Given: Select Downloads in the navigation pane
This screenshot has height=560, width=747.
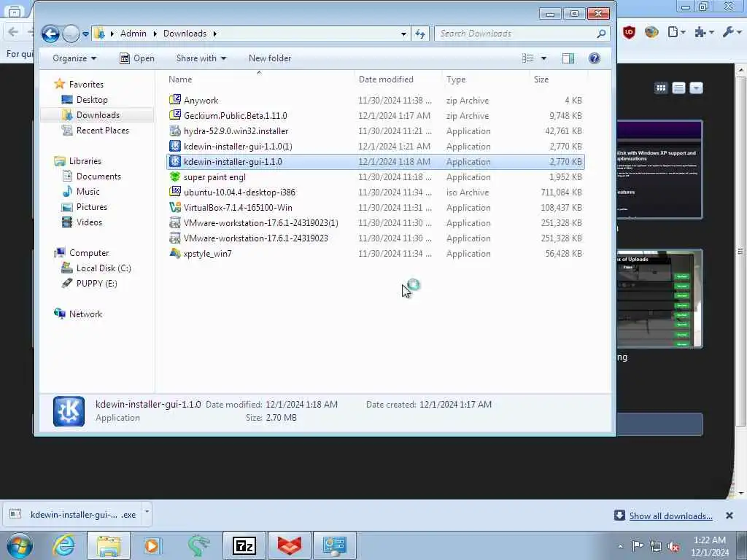Looking at the screenshot, I should 98,114.
